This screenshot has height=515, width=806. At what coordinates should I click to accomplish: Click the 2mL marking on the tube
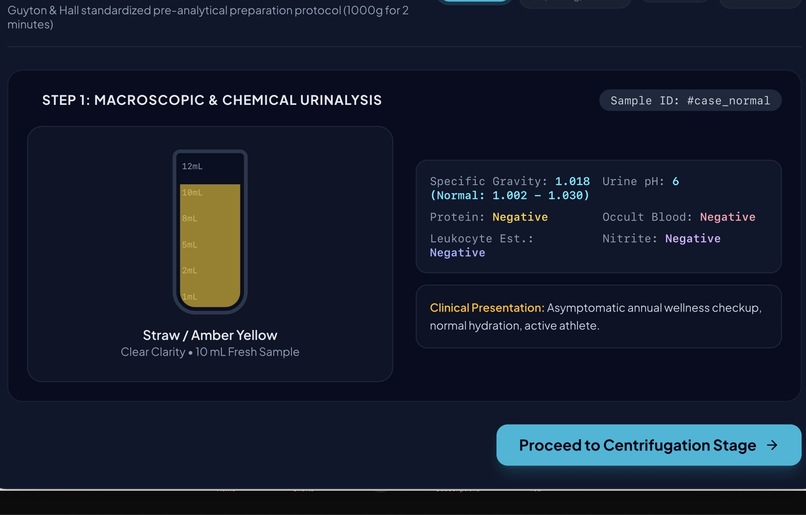tap(189, 270)
